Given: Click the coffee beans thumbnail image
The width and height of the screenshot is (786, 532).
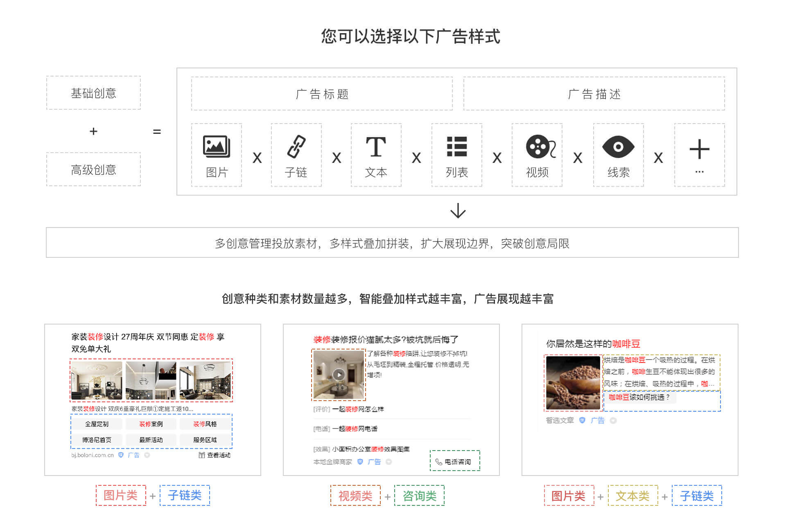Looking at the screenshot, I should [x=573, y=383].
